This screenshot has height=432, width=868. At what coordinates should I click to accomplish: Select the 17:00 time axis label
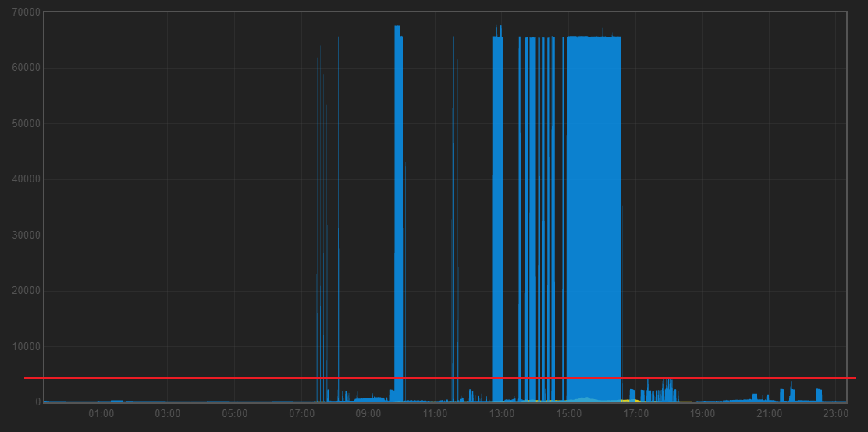point(635,414)
